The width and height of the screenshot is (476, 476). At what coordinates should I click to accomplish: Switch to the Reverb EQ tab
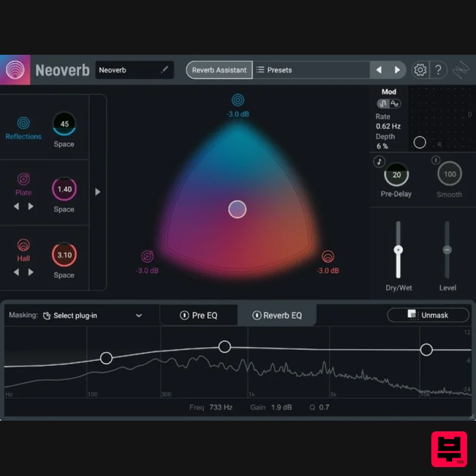(277, 315)
